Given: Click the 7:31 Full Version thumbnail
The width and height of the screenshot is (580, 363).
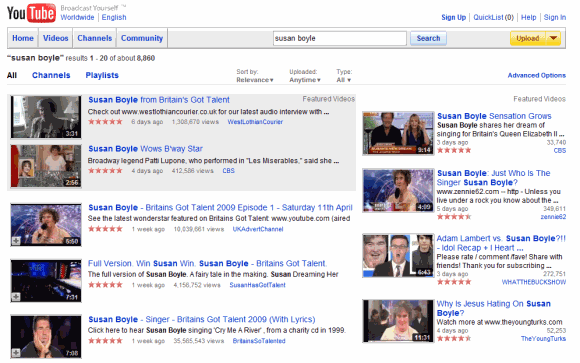Looking at the screenshot, I should (x=46, y=280).
